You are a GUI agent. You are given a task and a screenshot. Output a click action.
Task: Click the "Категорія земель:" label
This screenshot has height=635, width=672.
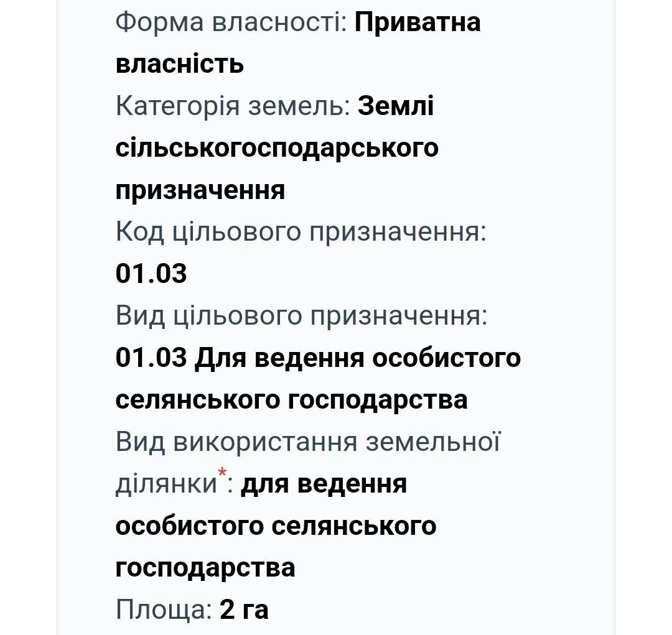coord(233,106)
